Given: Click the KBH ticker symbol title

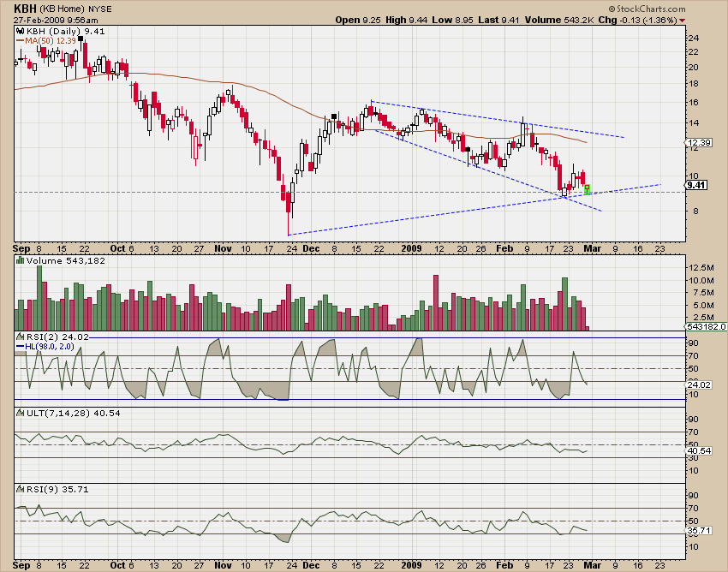Looking at the screenshot, I should tap(25, 9).
